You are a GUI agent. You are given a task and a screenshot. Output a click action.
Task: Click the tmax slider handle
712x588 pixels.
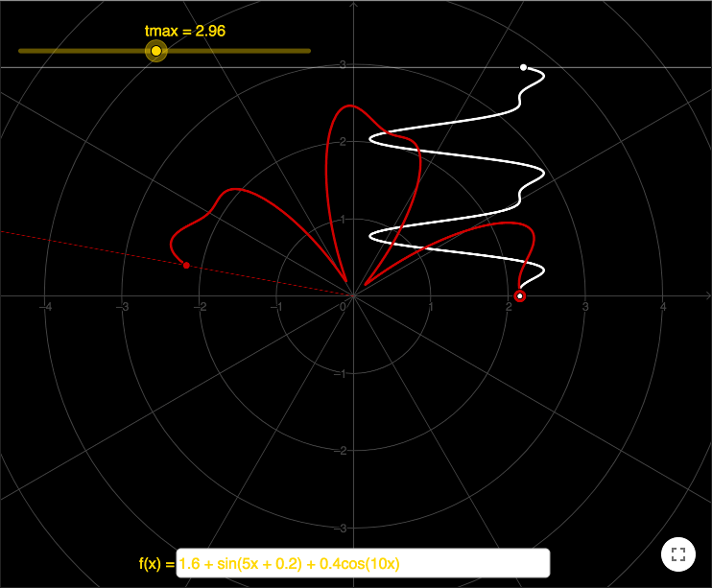[156, 51]
